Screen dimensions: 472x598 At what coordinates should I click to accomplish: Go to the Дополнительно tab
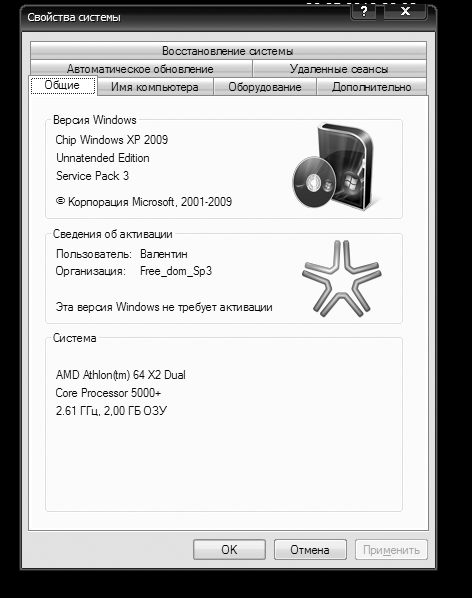click(x=372, y=87)
